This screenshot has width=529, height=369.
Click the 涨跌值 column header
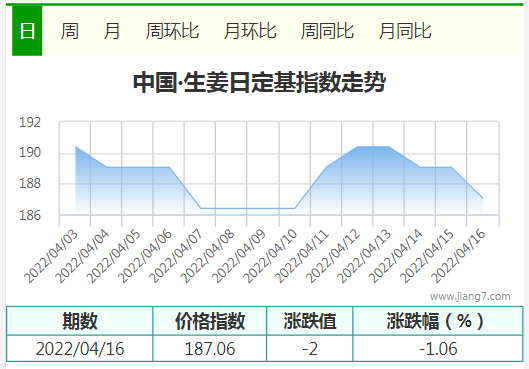tap(310, 321)
